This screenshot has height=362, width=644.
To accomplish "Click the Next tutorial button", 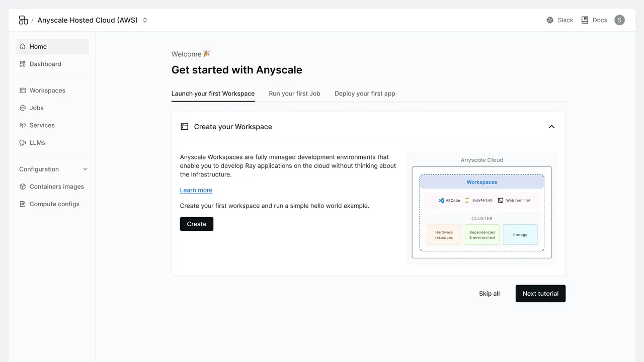I will point(540,294).
